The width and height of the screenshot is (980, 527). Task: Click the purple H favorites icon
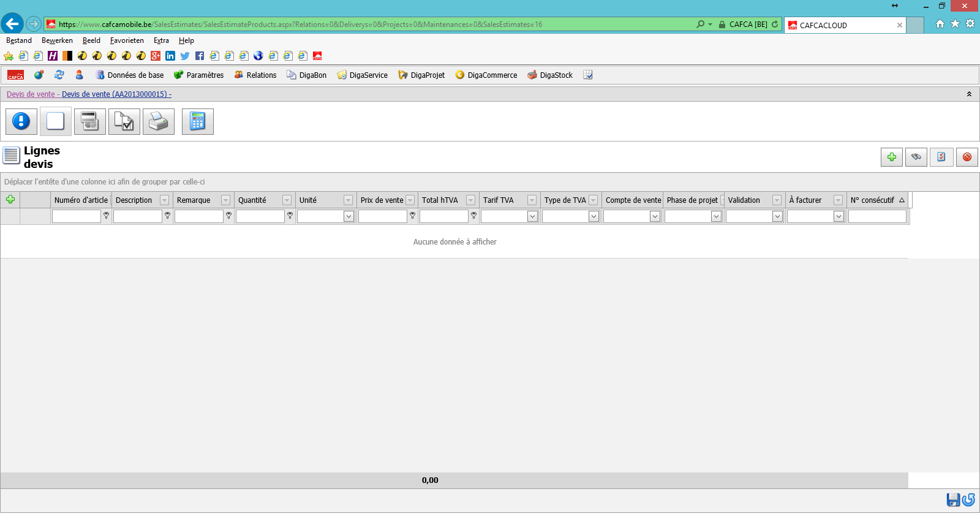[x=53, y=56]
